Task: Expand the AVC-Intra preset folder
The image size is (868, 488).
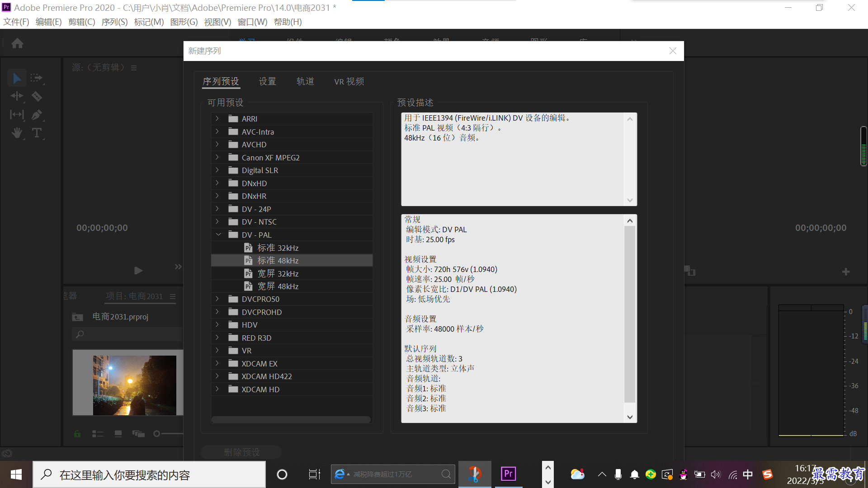Action: (x=217, y=131)
